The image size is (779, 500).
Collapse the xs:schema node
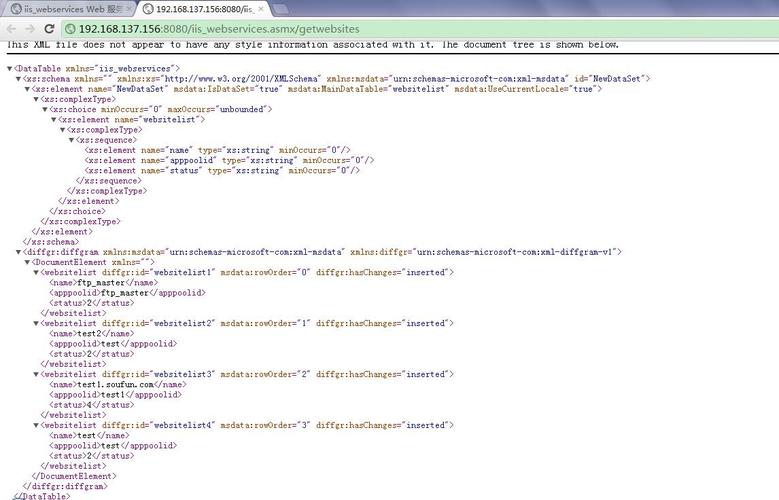tap(18, 78)
